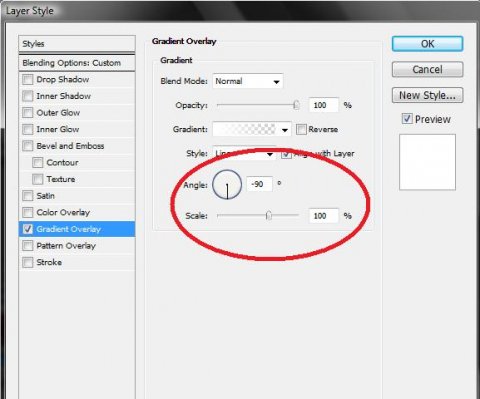Click the style preview thumbnail
This screenshot has width=480, height=399.
point(427,162)
